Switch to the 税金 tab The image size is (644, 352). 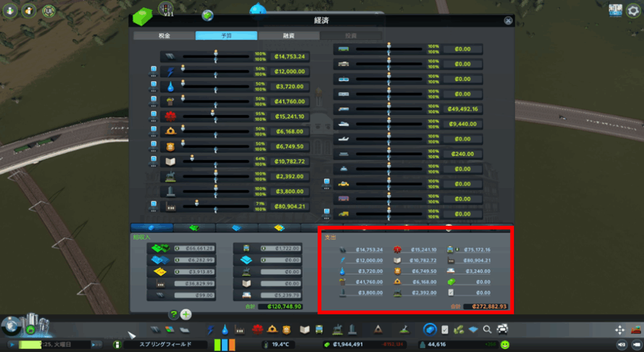164,36
